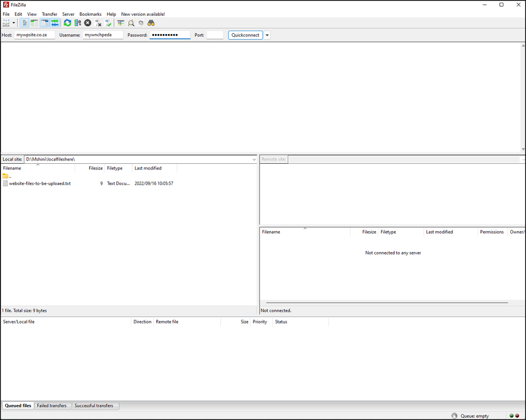Click the disconnect from server icon
This screenshot has height=420, width=526.
point(98,23)
